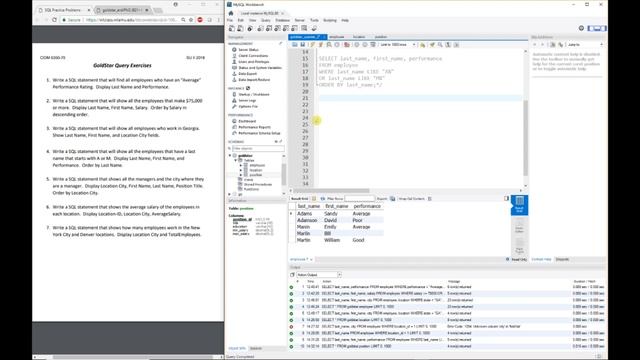
Task: Expand the second schema below goldstar
Action: pos(230,194)
